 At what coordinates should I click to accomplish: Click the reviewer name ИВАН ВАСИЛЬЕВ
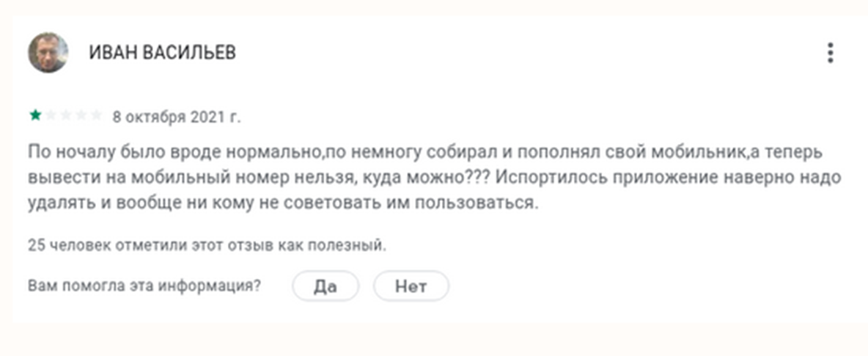click(x=162, y=53)
